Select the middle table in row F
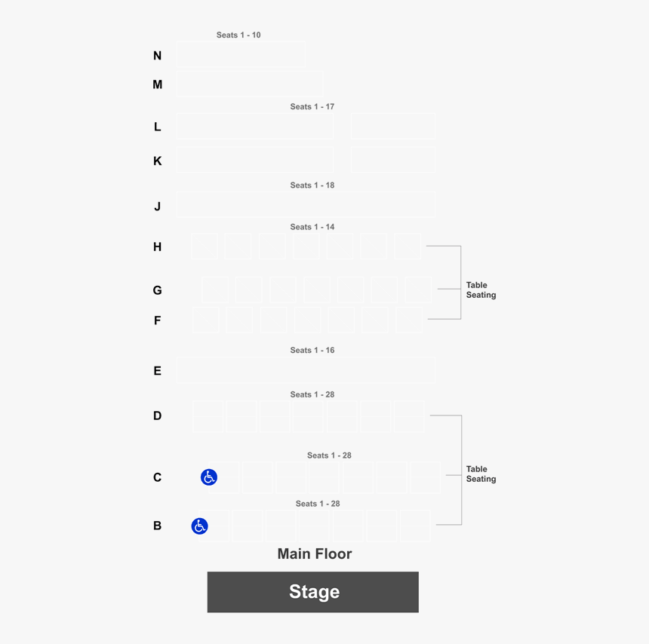649x644 pixels. point(308,320)
